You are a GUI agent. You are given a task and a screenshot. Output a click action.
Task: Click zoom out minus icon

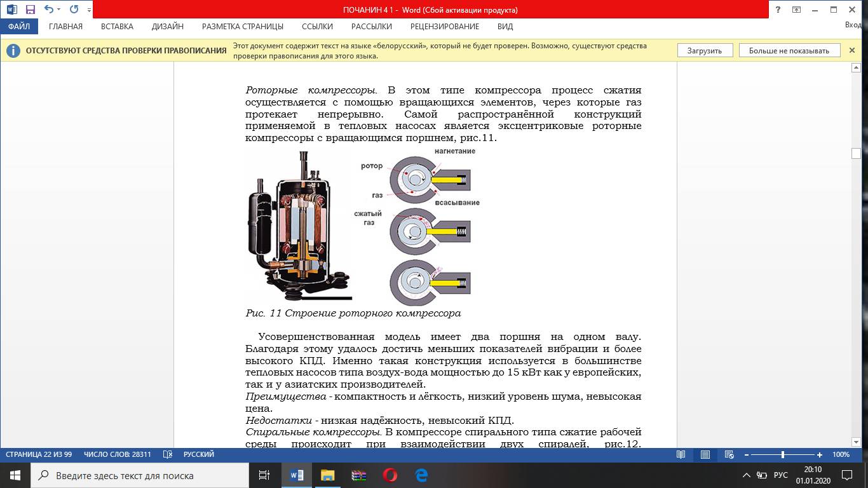(x=746, y=455)
